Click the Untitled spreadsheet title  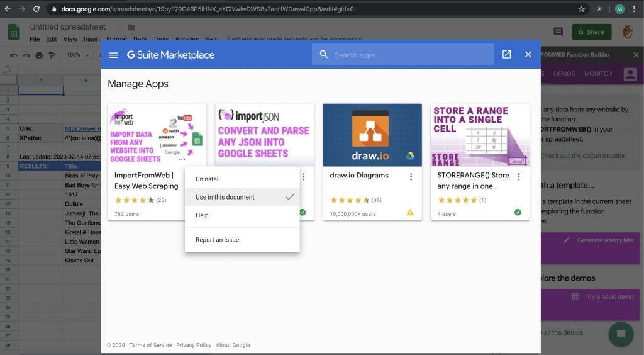click(x=68, y=27)
